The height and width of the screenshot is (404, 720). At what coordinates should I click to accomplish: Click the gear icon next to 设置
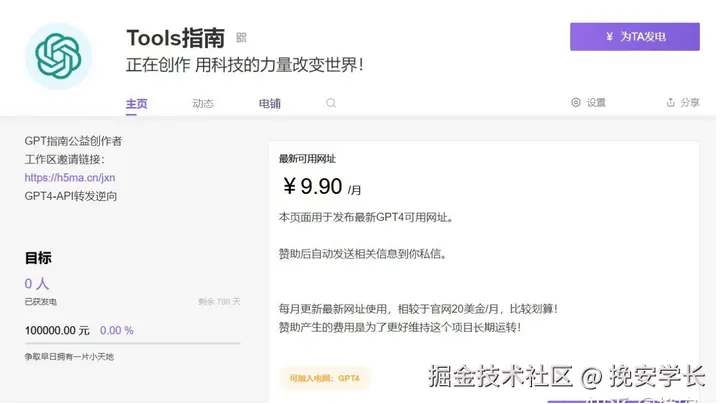576,102
